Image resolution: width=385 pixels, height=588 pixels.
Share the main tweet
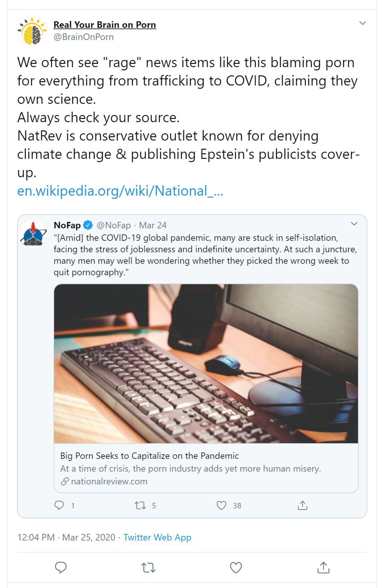323,567
